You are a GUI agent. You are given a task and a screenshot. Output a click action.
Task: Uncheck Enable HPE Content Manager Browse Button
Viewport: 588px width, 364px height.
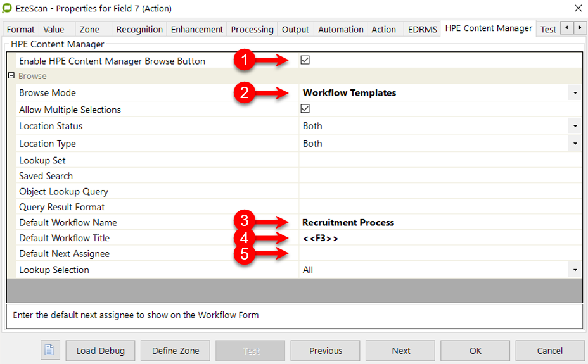click(x=305, y=61)
